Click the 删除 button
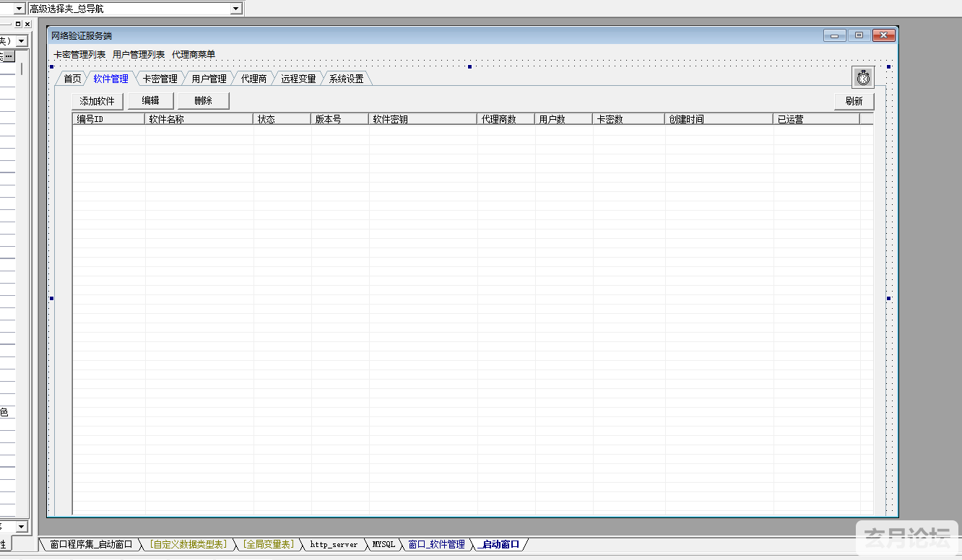 click(x=204, y=101)
